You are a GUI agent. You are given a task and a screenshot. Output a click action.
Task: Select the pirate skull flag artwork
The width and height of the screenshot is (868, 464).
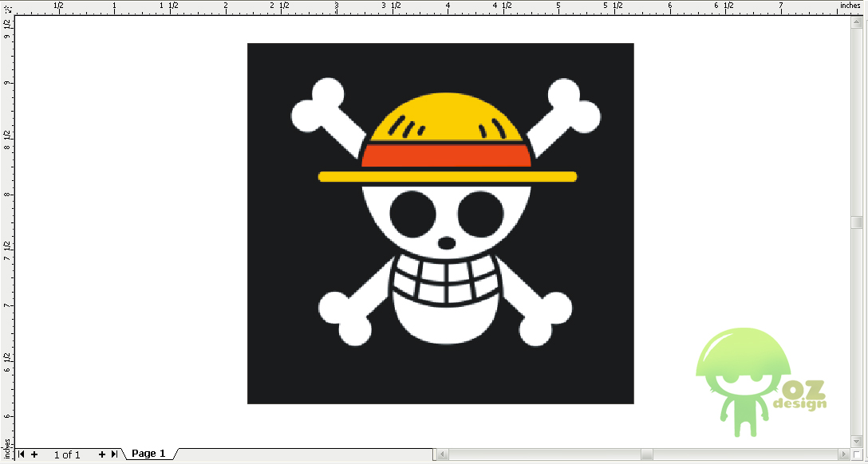pos(440,223)
